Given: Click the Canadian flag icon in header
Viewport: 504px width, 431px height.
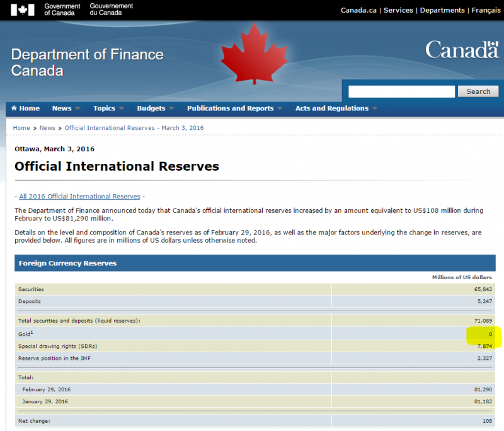Looking at the screenshot, I should (23, 9).
